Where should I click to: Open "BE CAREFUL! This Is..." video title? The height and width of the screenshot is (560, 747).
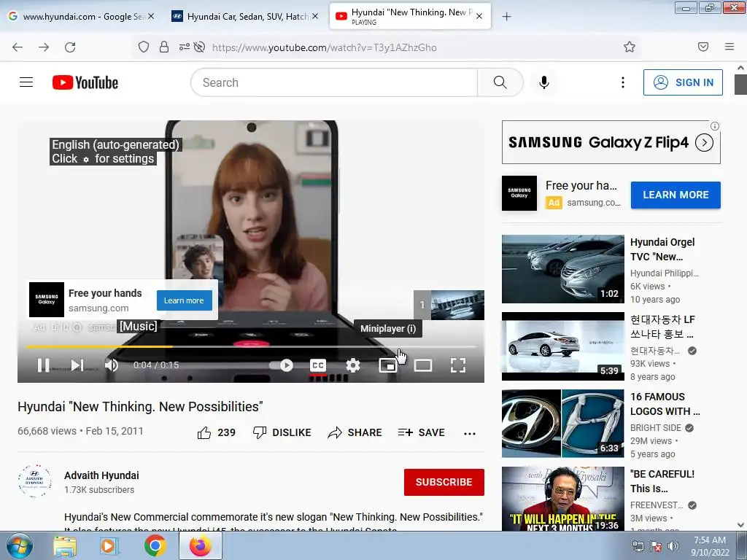coord(662,481)
